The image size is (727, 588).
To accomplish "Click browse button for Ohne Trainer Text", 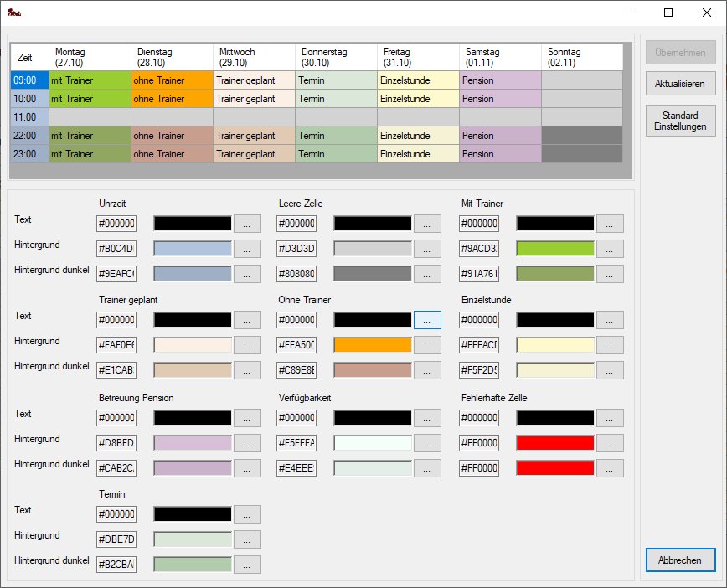I will tap(427, 320).
